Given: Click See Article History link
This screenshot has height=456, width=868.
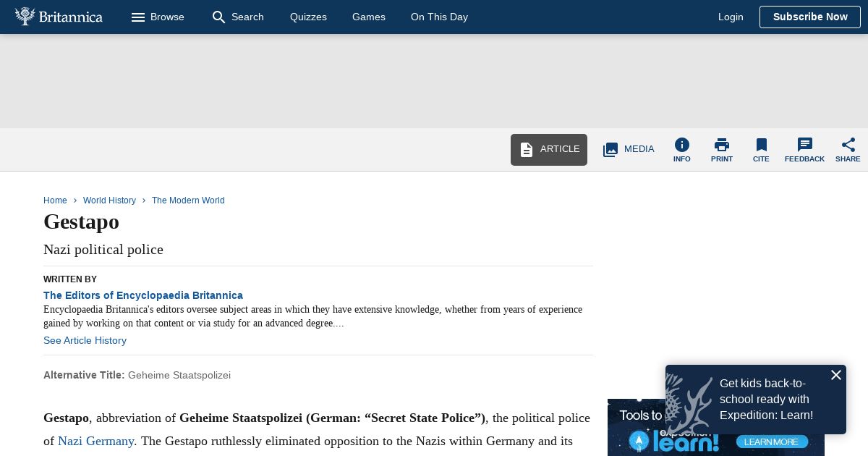Looking at the screenshot, I should [x=85, y=340].
